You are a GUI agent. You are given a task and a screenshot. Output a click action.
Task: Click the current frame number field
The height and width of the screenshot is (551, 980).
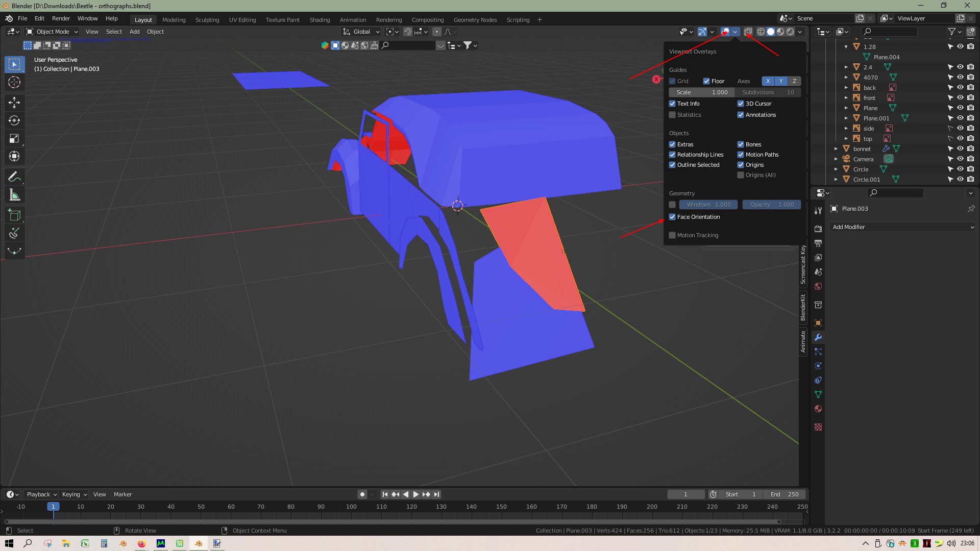click(x=685, y=494)
